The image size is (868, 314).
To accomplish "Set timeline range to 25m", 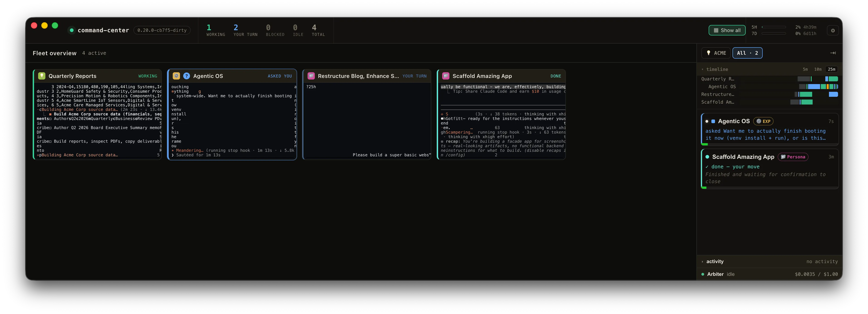I will click(831, 69).
